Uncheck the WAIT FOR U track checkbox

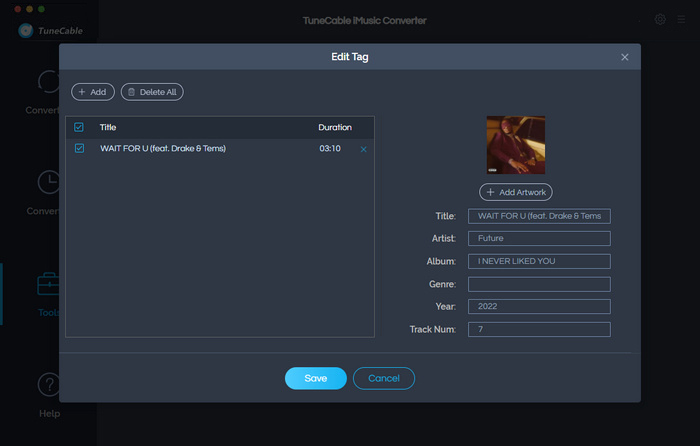click(79, 148)
